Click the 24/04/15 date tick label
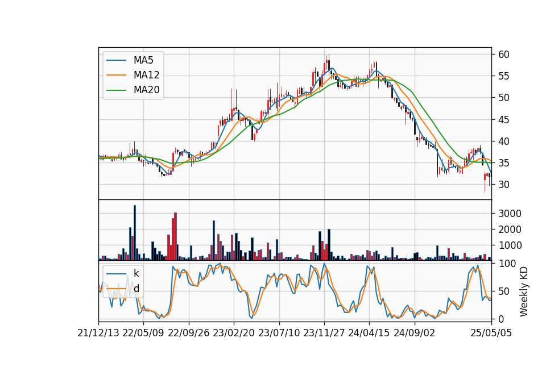Viewport: 546px width, 392px height. pos(369,333)
